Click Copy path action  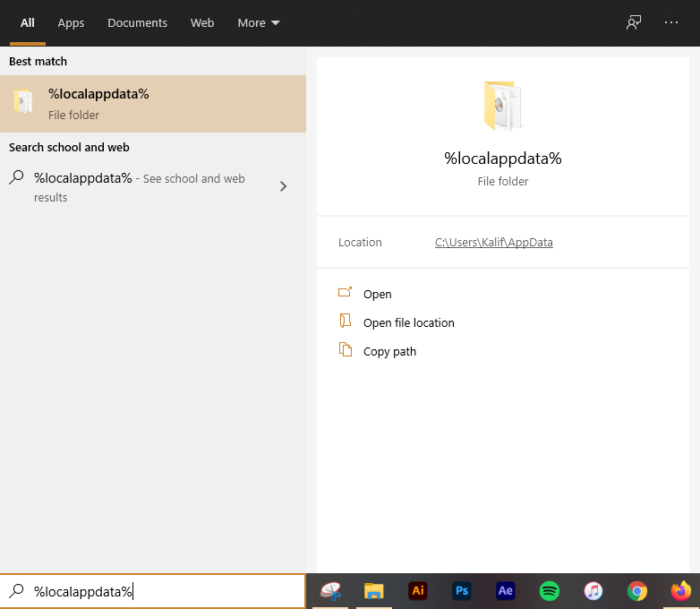click(x=389, y=351)
